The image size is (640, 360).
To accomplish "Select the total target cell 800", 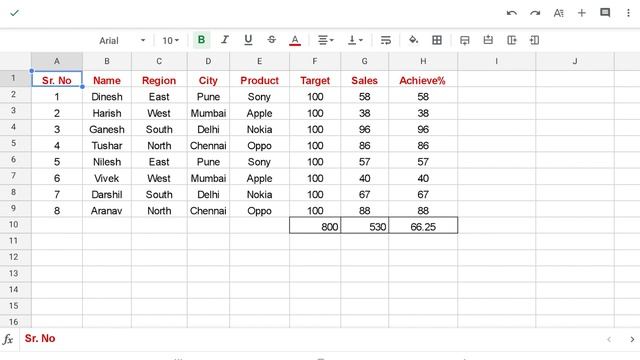I will click(x=315, y=226).
